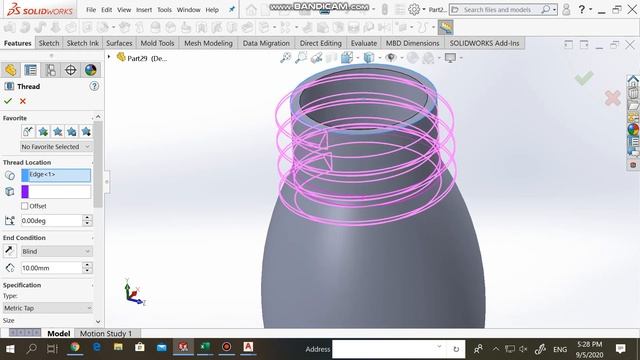Open the File menu
The width and height of the screenshot is (640, 360).
[91, 10]
